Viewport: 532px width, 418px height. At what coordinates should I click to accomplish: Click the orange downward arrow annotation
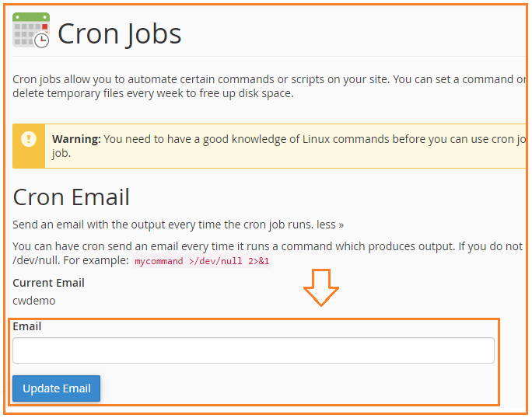coord(321,287)
